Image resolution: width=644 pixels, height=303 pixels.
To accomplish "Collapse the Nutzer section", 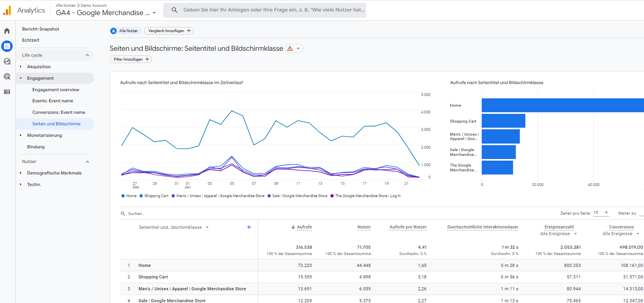I will (x=87, y=161).
